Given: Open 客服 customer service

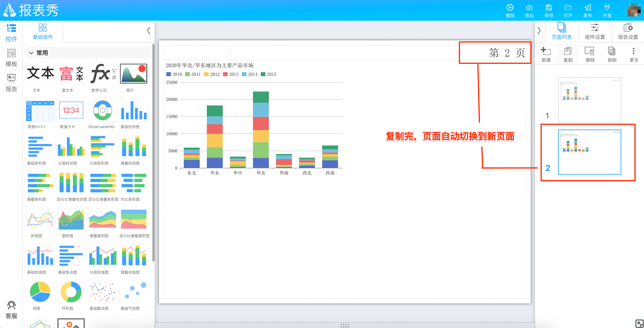Looking at the screenshot, I should pyautogui.click(x=11, y=310).
